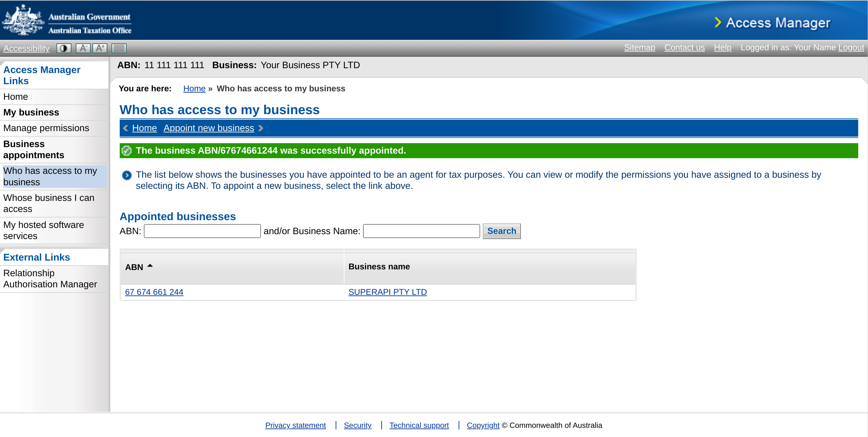Click left chevron before Home in toolbar
The height and width of the screenshot is (437, 868).
(x=126, y=128)
